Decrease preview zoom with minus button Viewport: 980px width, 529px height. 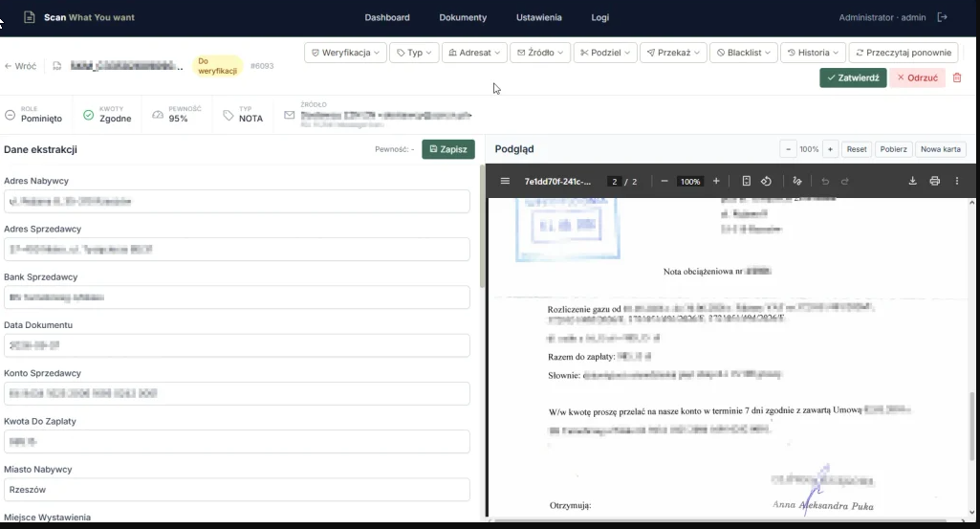coord(788,149)
